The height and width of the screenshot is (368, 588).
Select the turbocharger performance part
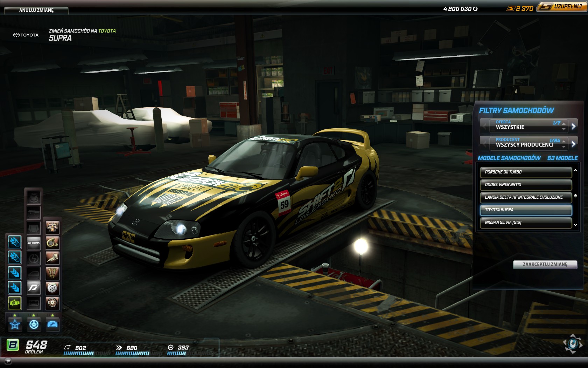[52, 243]
